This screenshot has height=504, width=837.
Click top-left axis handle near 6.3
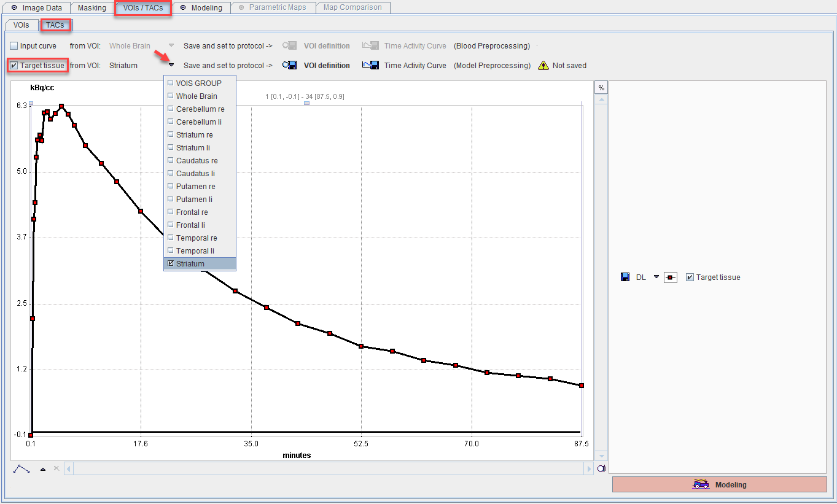tap(31, 103)
